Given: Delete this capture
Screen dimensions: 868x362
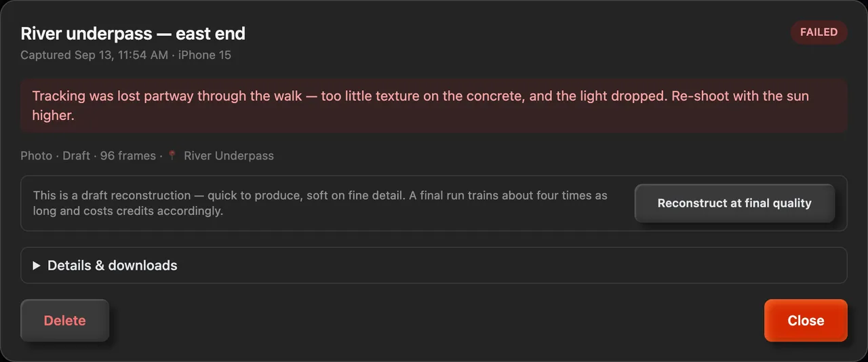Looking at the screenshot, I should [65, 321].
